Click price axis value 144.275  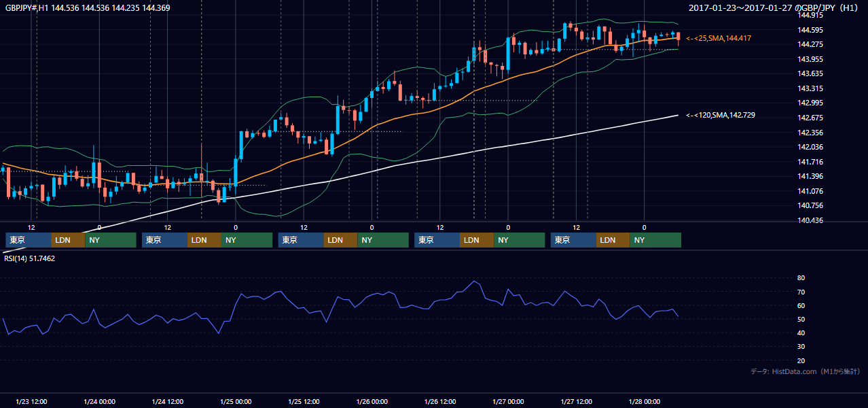coord(811,45)
